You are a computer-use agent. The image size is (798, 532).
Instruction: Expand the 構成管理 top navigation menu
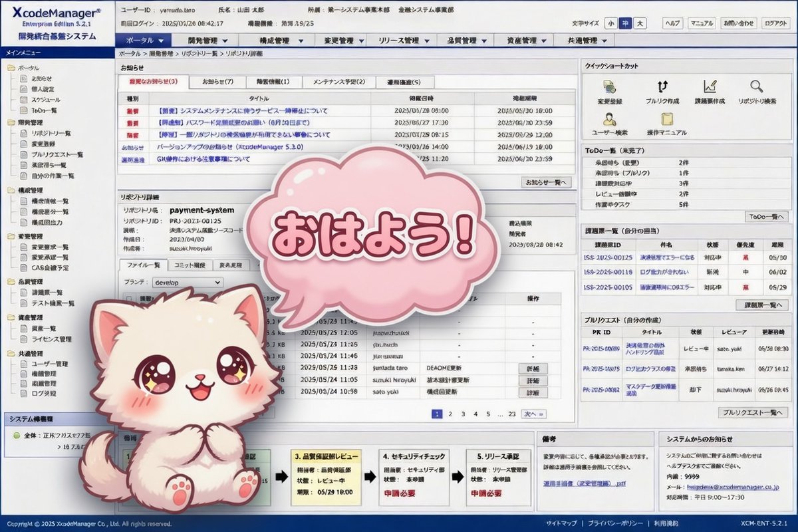pos(277,41)
